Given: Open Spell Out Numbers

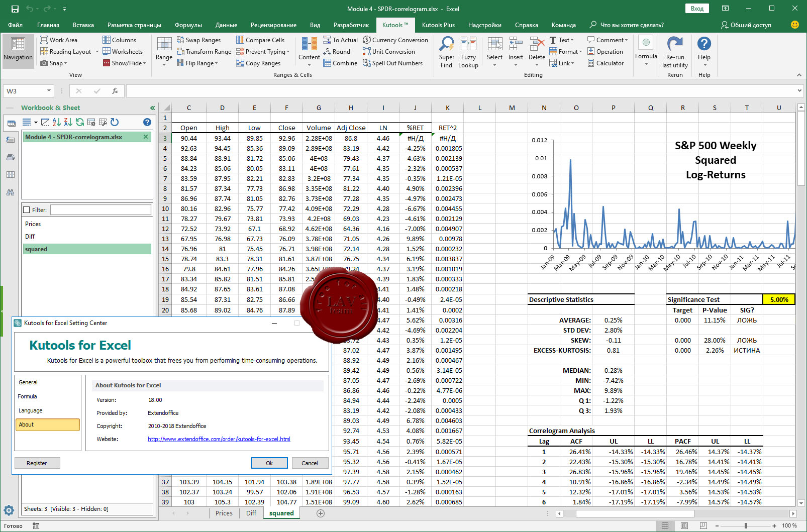Looking at the screenshot, I should [x=392, y=63].
